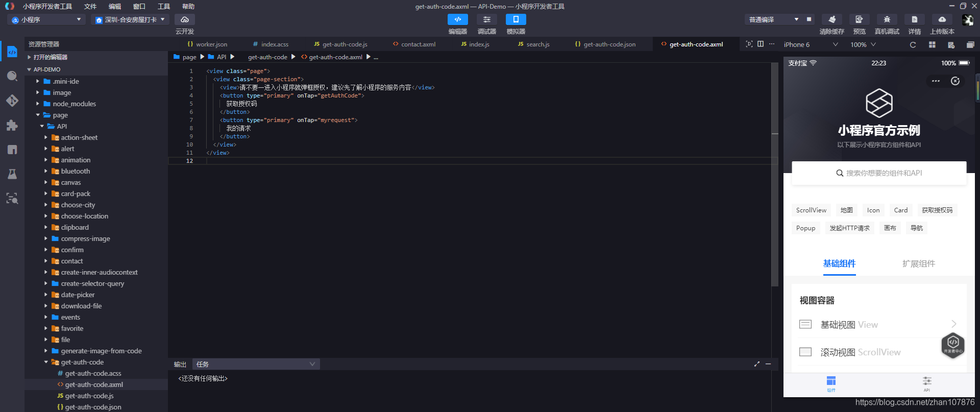The width and height of the screenshot is (980, 412).
Task: Click the focus preview bracket icon
Action: 749,44
